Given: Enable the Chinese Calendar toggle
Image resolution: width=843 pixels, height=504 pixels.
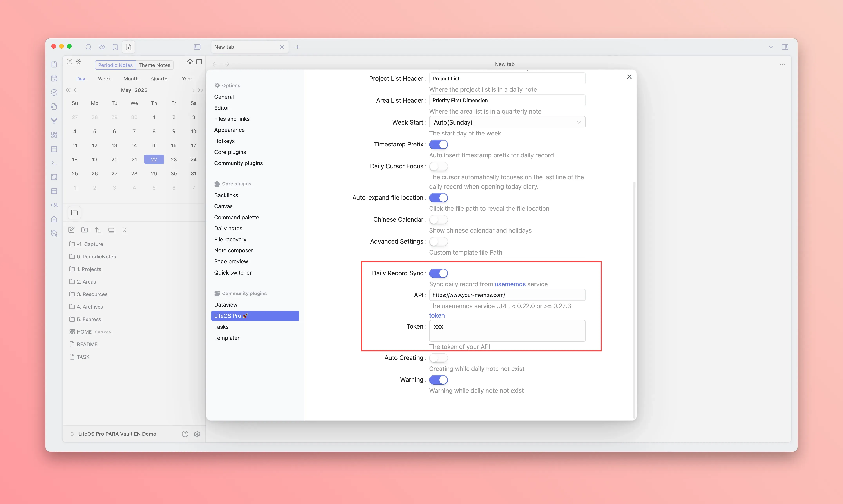Looking at the screenshot, I should [438, 220].
